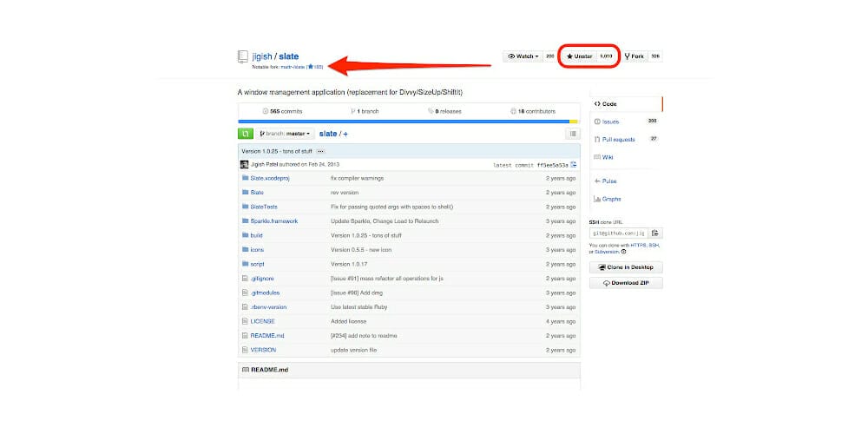Image resolution: width=868 pixels, height=434 pixels.
Task: Expand the commit message ellipsis
Action: (x=320, y=151)
